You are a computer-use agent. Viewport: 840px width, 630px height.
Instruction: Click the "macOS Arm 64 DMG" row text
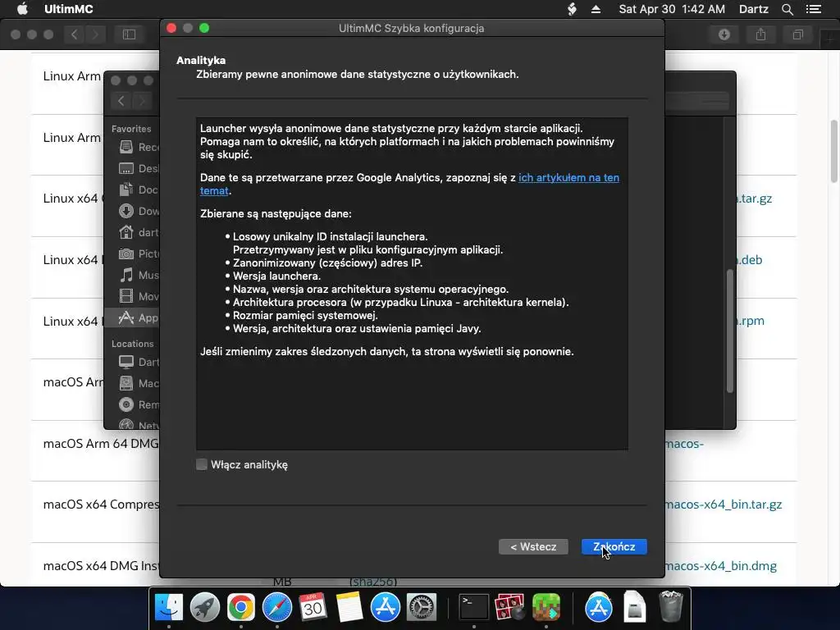[101, 444]
